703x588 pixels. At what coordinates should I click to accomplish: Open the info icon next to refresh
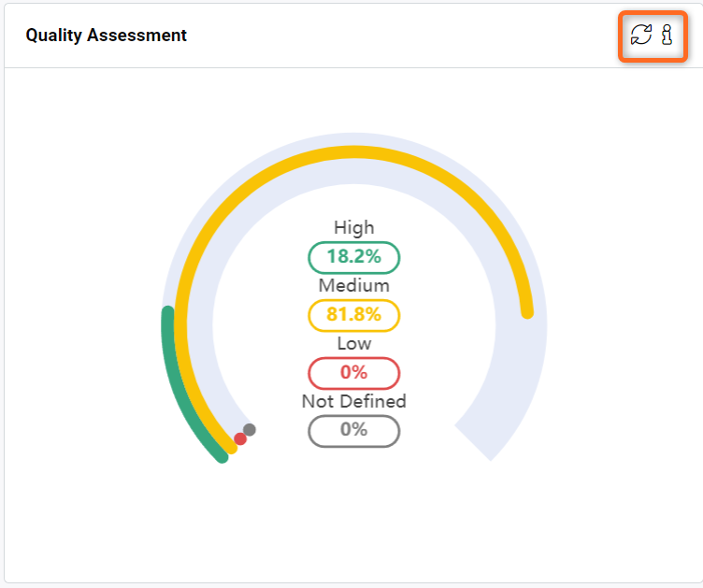pos(667,35)
